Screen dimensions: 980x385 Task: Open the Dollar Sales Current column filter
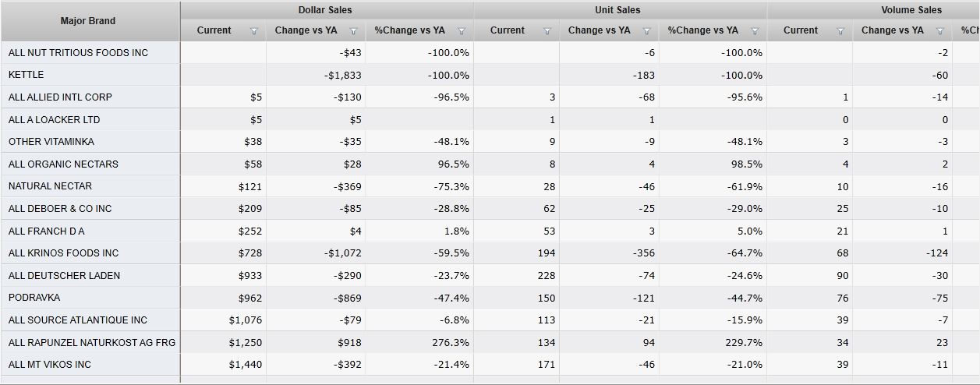pos(254,31)
